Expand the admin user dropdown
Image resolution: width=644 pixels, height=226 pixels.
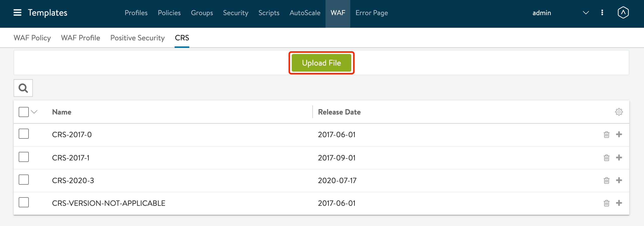(586, 13)
